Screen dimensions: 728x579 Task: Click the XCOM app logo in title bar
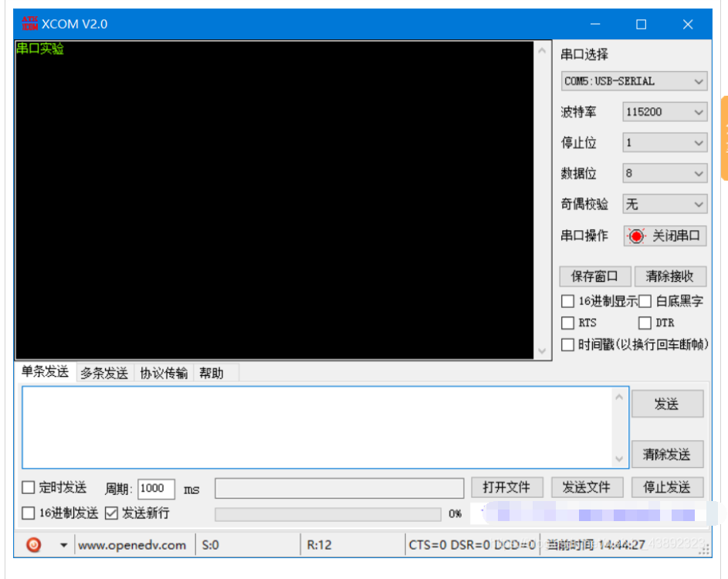tap(29, 24)
